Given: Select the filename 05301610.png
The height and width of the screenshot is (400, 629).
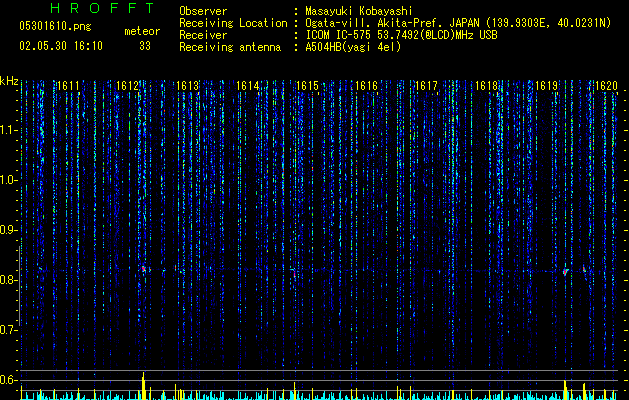Looking at the screenshot, I should coord(55,26).
